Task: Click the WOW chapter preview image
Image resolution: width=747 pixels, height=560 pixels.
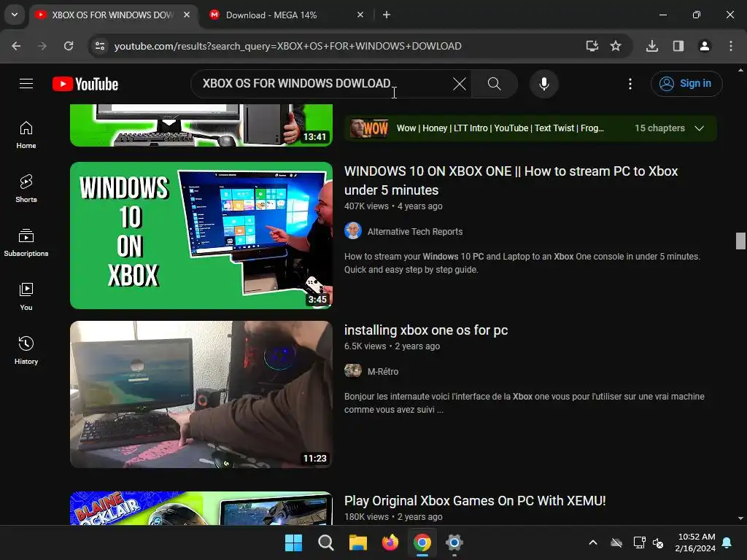Action: 369,128
